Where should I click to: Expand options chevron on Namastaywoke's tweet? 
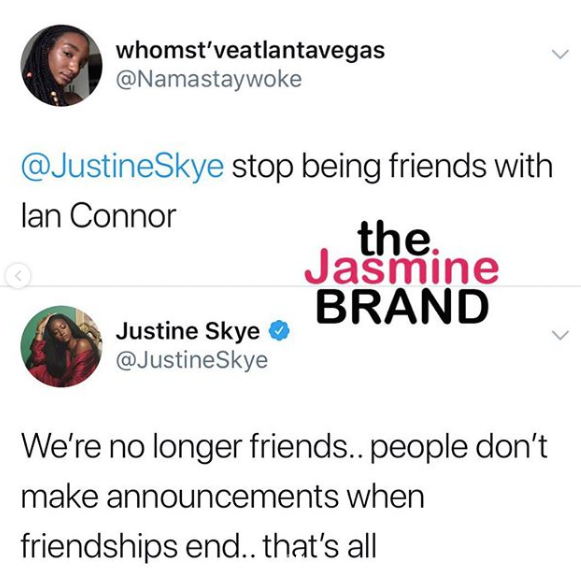pos(560,54)
